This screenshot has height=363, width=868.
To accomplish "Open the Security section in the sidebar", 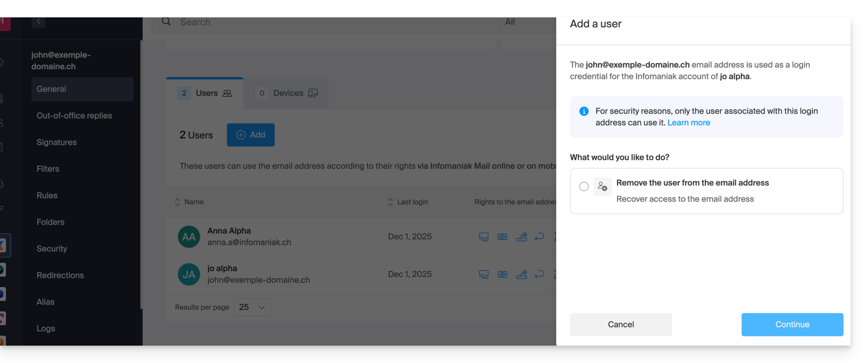I will (x=52, y=249).
